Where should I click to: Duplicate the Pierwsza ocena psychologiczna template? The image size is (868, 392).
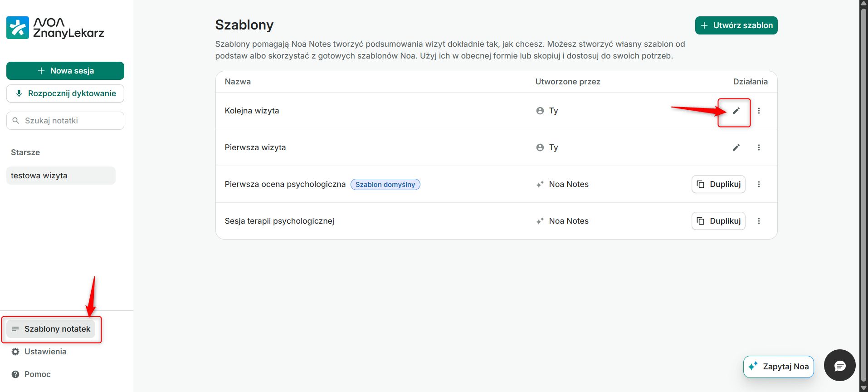click(718, 184)
